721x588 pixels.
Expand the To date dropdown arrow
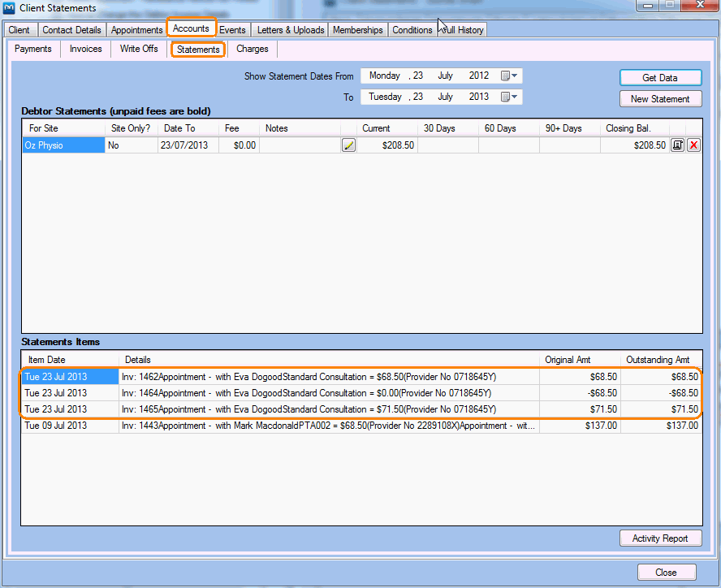(512, 97)
